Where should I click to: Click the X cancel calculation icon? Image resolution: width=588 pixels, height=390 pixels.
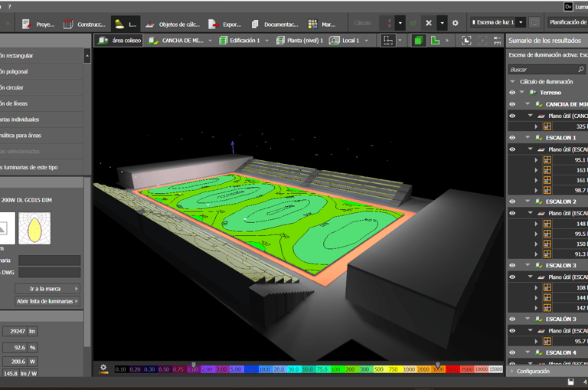point(429,23)
